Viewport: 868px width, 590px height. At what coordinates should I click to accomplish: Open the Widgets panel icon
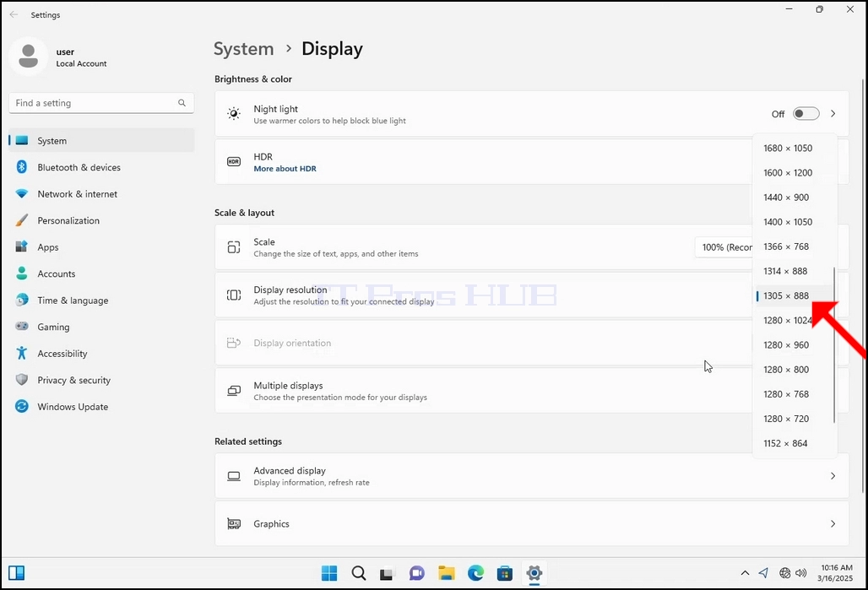click(17, 573)
